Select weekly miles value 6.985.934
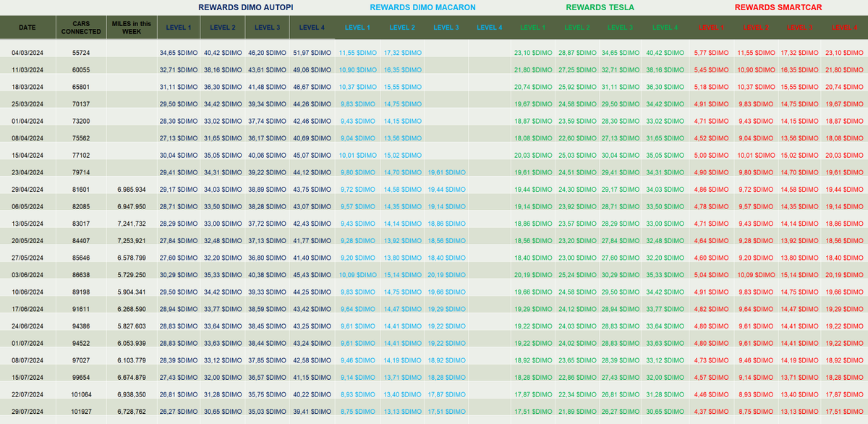 (x=132, y=190)
